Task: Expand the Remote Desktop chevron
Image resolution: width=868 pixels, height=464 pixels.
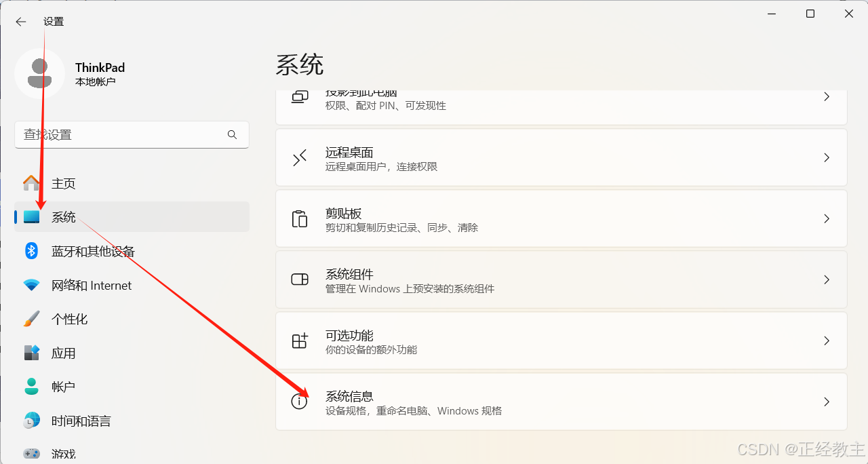Action: 826,157
